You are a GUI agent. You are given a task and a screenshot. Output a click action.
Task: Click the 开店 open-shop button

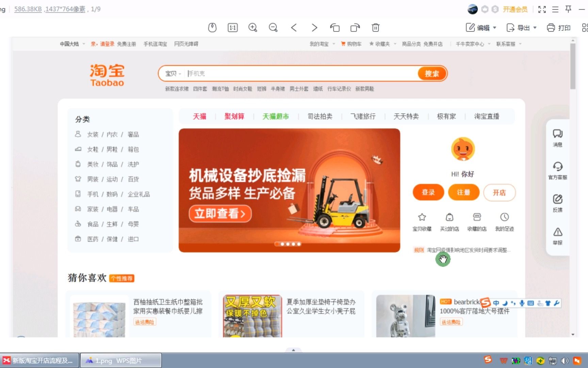coord(499,193)
